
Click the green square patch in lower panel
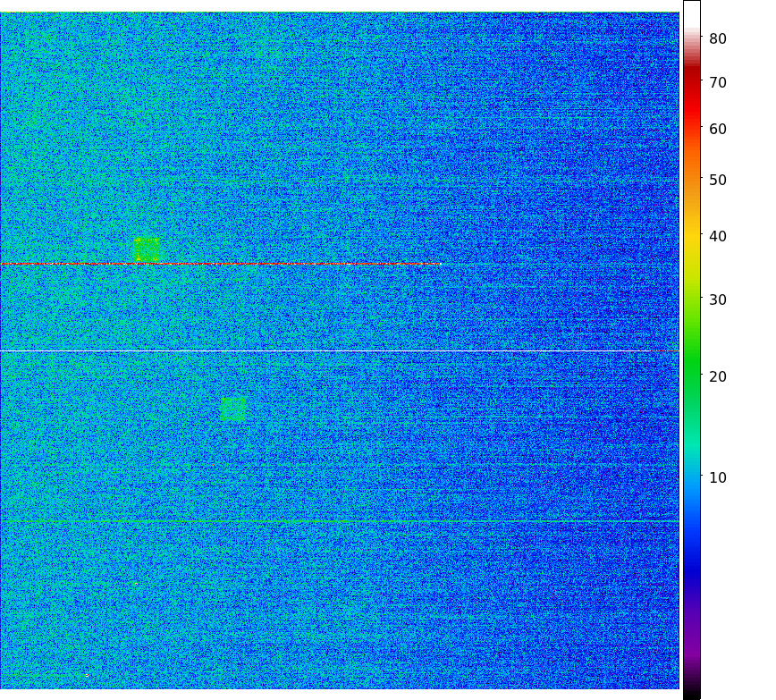233,409
